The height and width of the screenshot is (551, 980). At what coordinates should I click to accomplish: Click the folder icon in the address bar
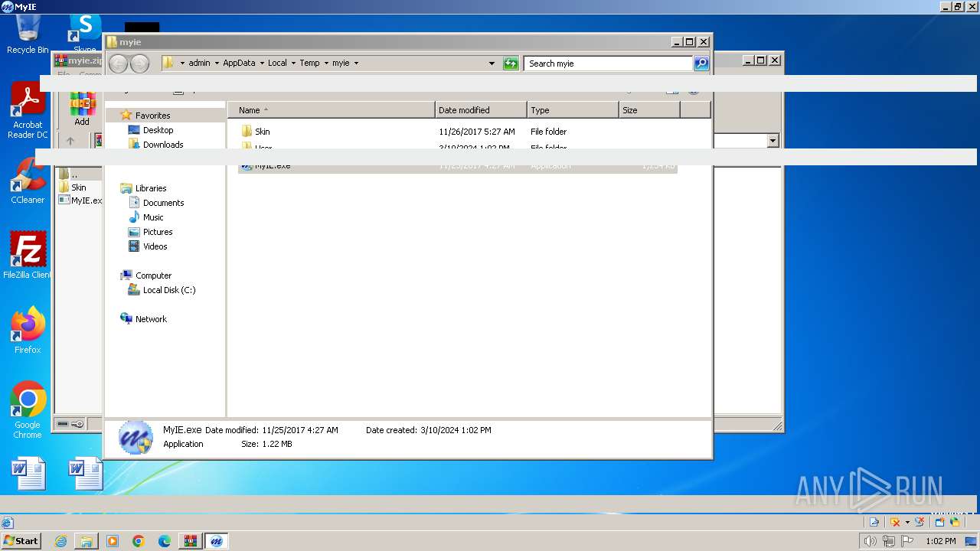pyautogui.click(x=168, y=63)
